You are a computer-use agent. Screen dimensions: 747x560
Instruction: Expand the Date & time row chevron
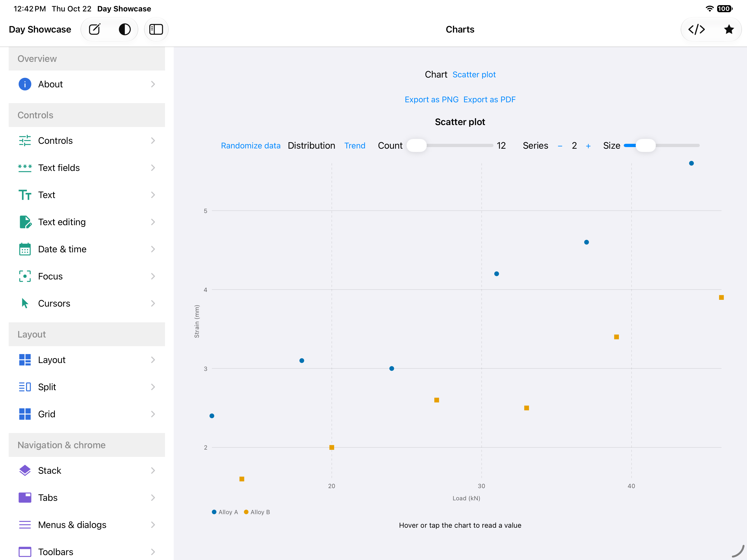(x=153, y=249)
